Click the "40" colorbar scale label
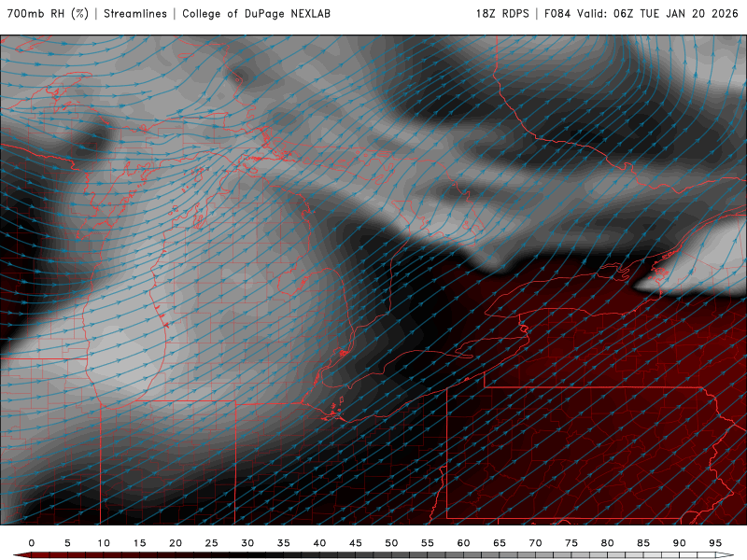The height and width of the screenshot is (560, 747). (x=319, y=543)
